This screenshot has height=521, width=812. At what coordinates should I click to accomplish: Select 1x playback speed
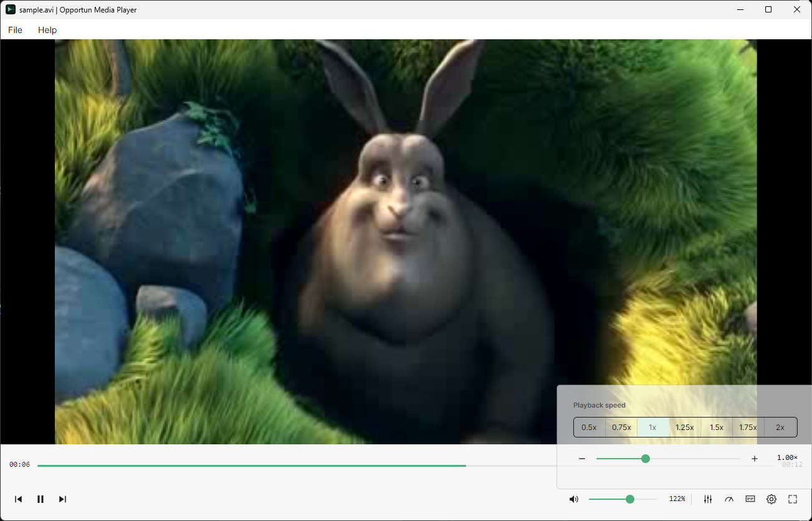[x=653, y=428]
